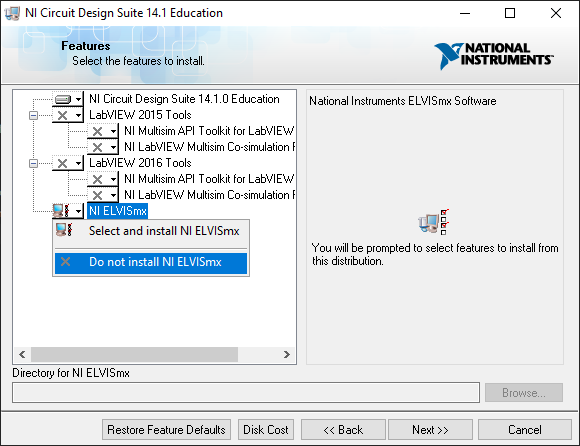580x446 pixels.
Task: Collapse the LabVIEW 2016 Tools tree node
Action: pyautogui.click(x=33, y=163)
